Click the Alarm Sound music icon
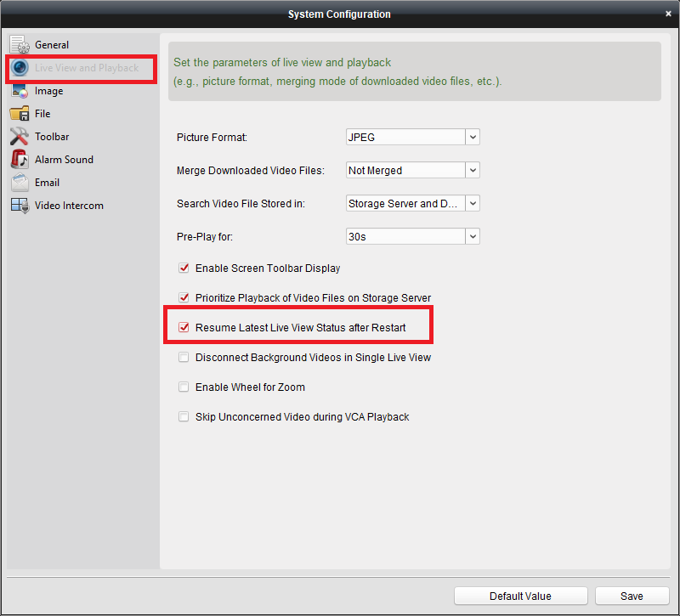 (x=20, y=160)
